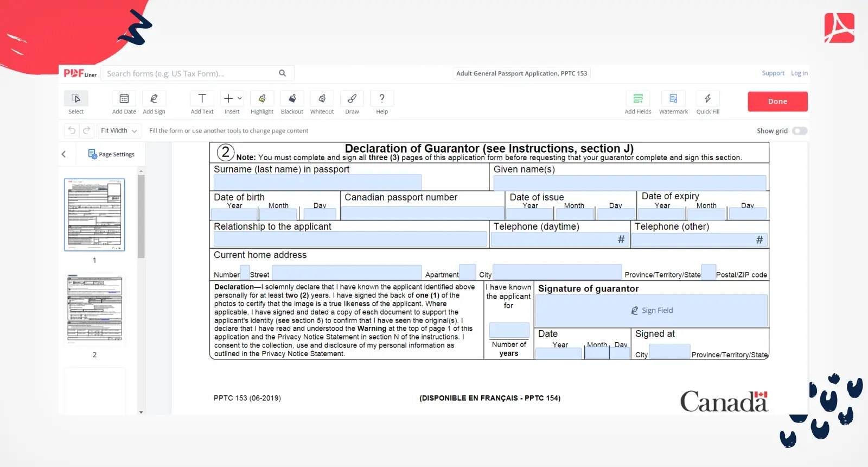
Task: Click the undo arrow
Action: [x=72, y=130]
